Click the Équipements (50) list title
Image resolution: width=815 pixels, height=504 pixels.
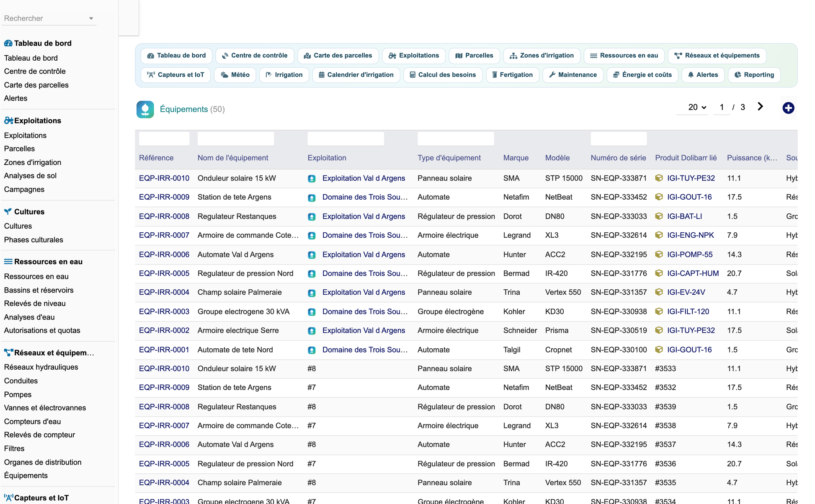pos(192,109)
